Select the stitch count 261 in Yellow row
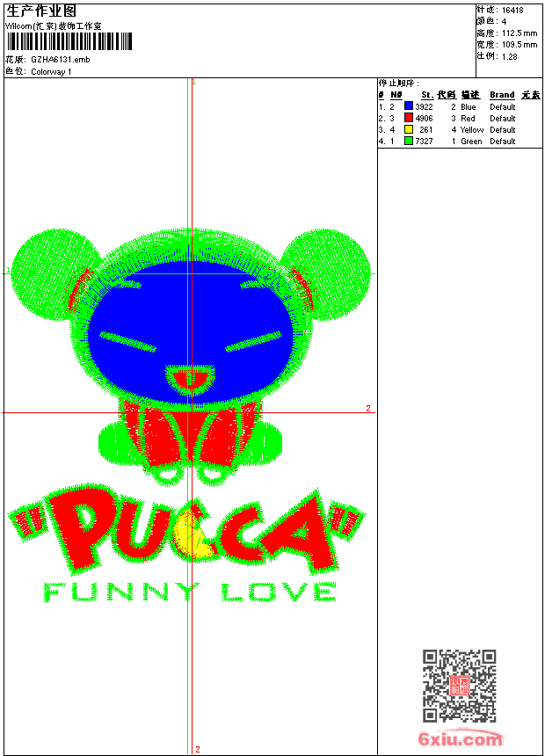 pyautogui.click(x=426, y=130)
